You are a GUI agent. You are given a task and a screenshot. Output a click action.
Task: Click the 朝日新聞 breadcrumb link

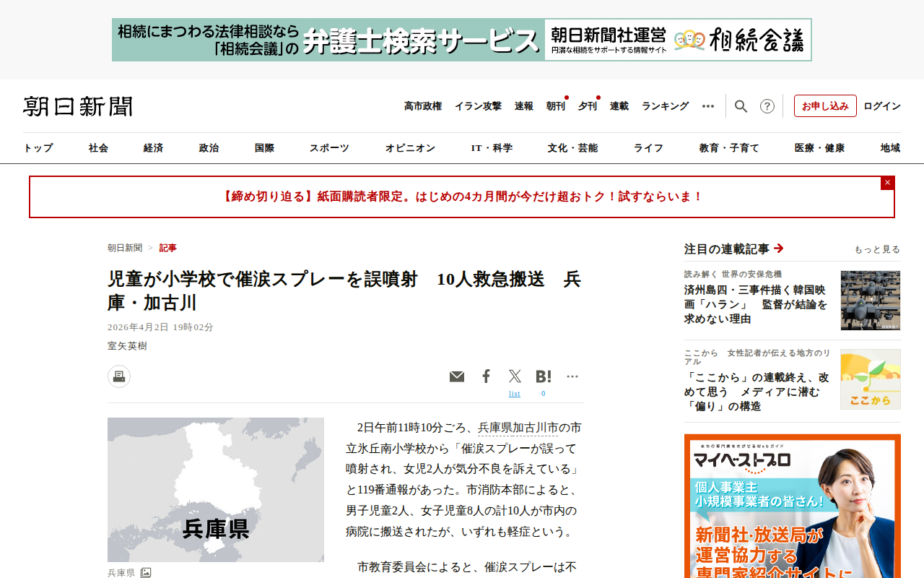[x=125, y=248]
